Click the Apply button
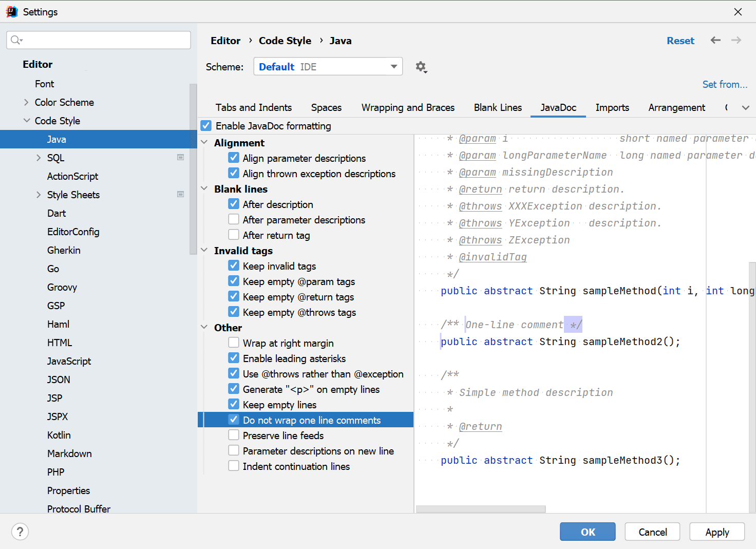The image size is (756, 549). point(717,532)
